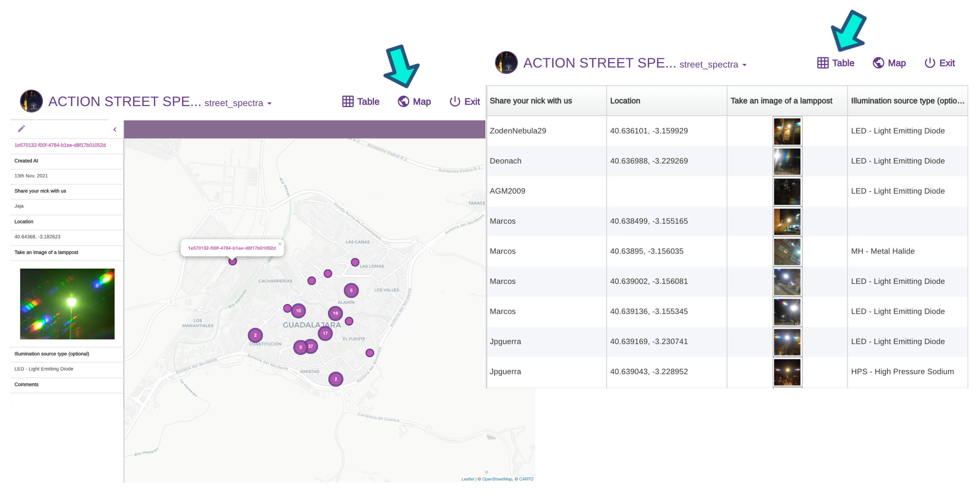Open Map view in left window
The image size is (980, 495).
[414, 101]
